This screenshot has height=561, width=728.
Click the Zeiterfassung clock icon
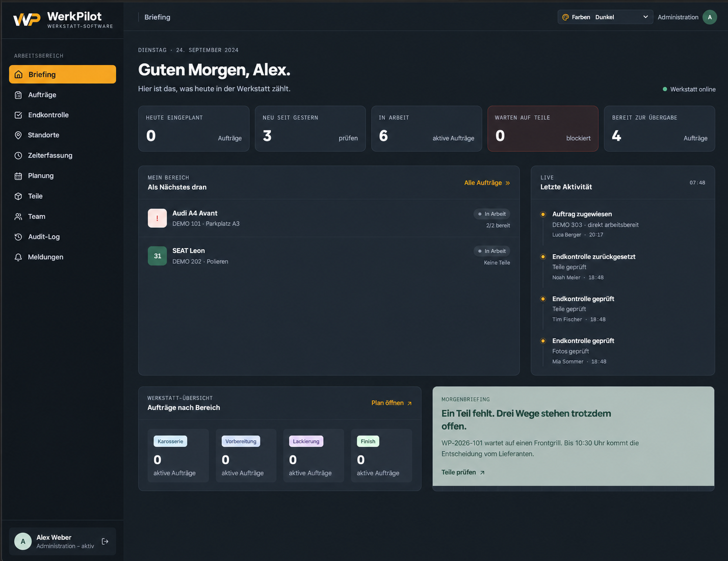click(18, 155)
